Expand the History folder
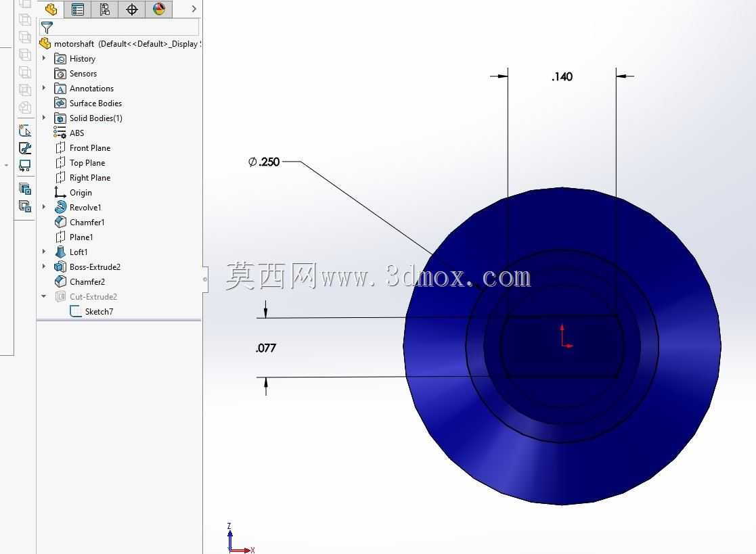 44,58
